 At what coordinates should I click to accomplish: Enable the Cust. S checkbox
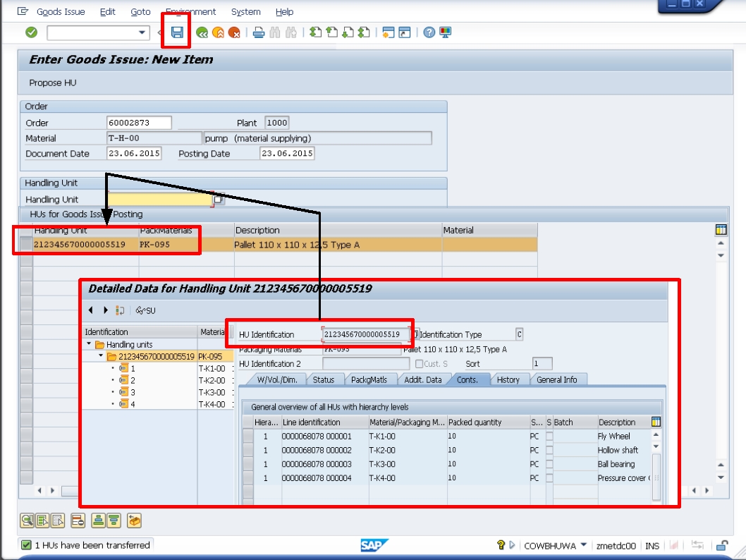point(419,363)
